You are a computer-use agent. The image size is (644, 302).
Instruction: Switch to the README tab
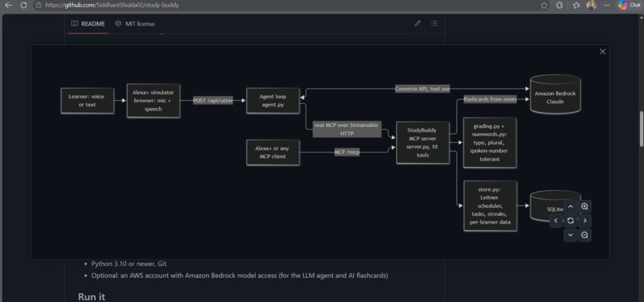click(x=88, y=24)
